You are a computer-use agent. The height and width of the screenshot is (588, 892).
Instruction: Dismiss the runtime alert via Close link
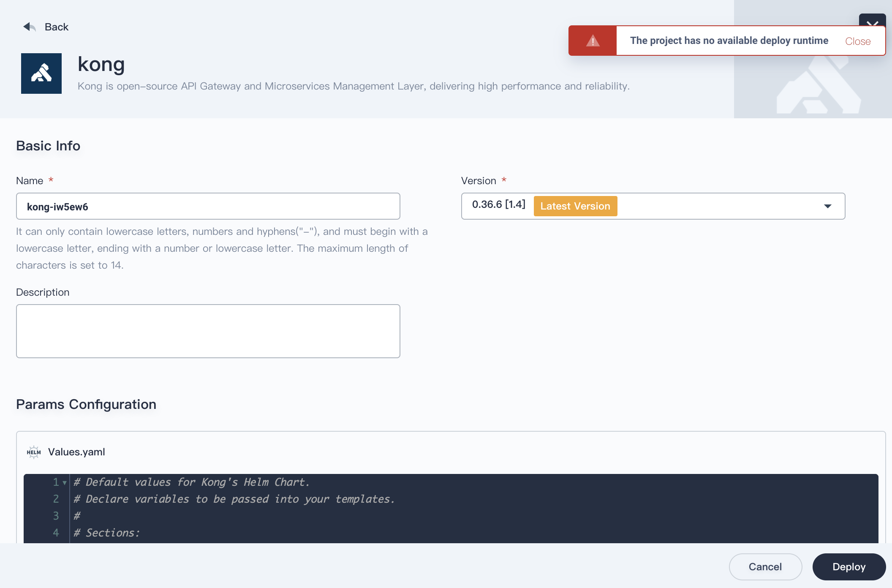tap(858, 41)
